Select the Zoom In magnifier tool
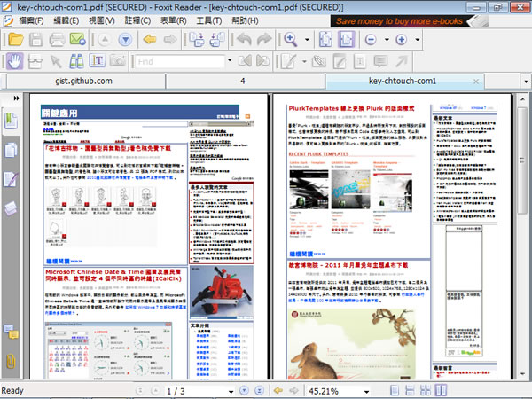This screenshot has height=399, width=532. [291, 40]
